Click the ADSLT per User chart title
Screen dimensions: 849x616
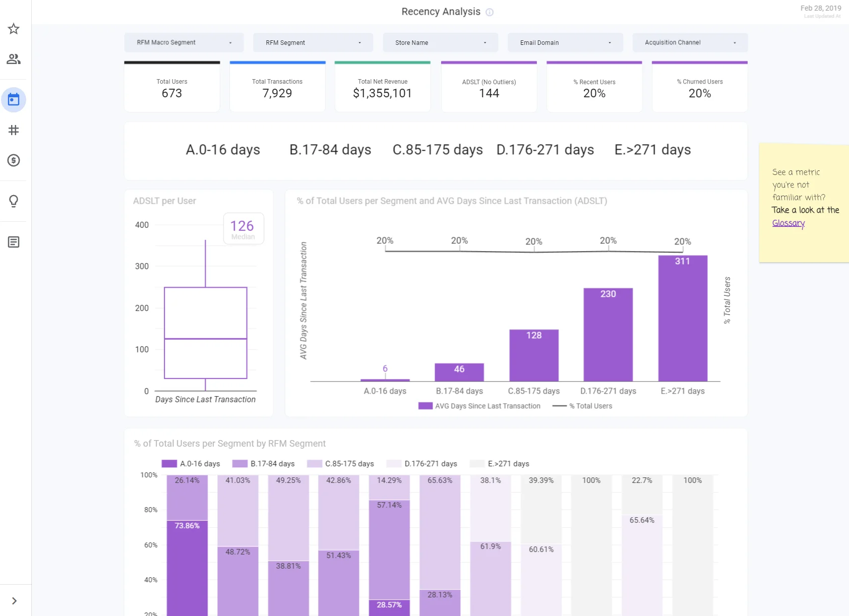(164, 201)
